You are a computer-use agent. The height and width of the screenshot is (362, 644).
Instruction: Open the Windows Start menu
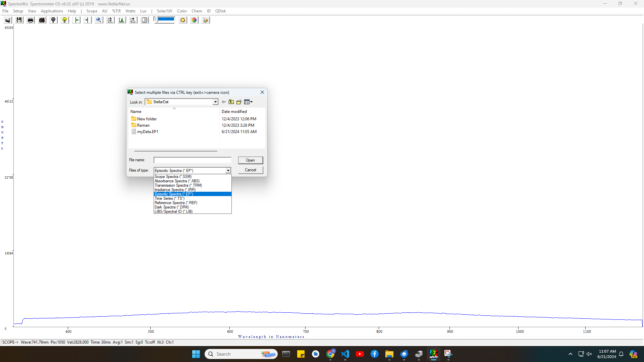pyautogui.click(x=196, y=354)
